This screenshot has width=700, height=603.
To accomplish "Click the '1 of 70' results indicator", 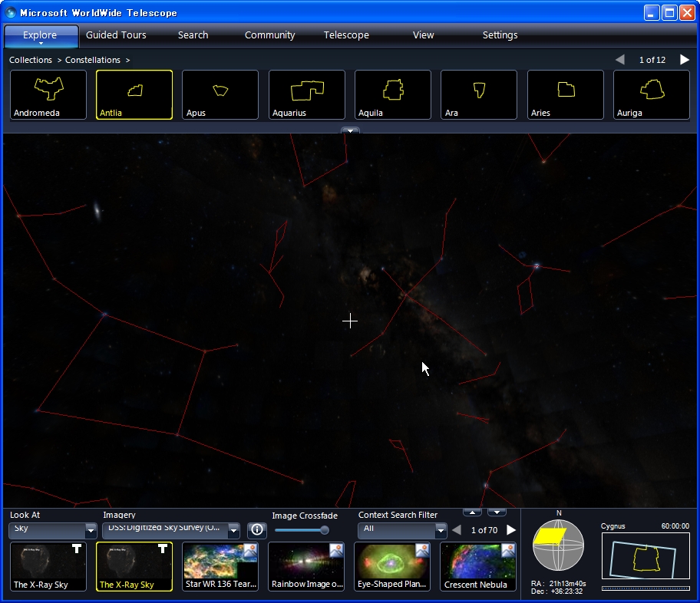I will click(484, 530).
